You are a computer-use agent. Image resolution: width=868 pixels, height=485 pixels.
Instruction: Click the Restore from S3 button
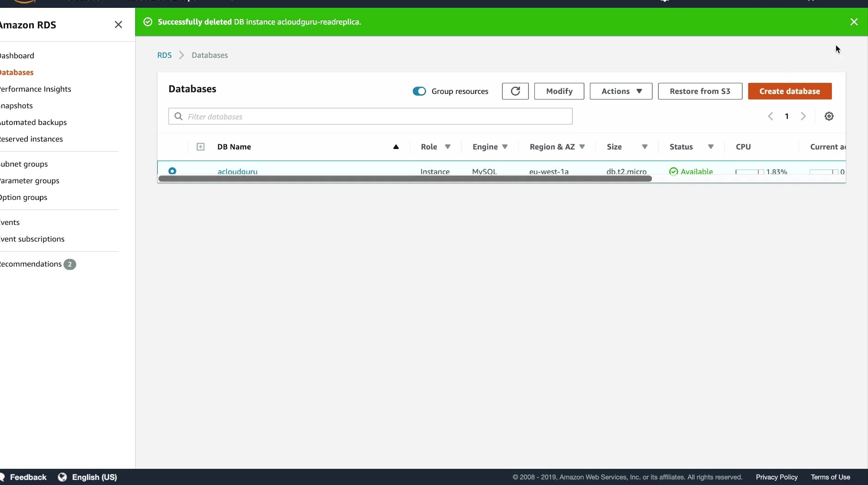click(700, 91)
